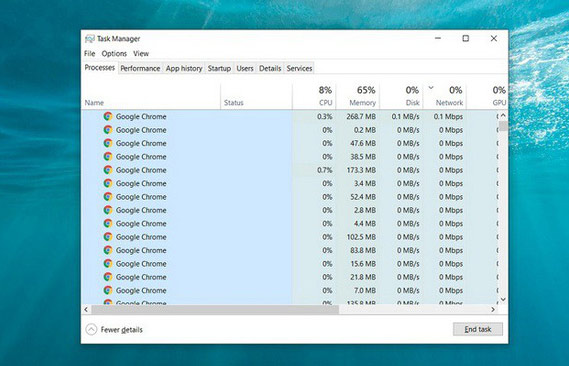Screen dimensions: 569x366
Task: Click the 0.3% CPU value
Action: [324, 116]
